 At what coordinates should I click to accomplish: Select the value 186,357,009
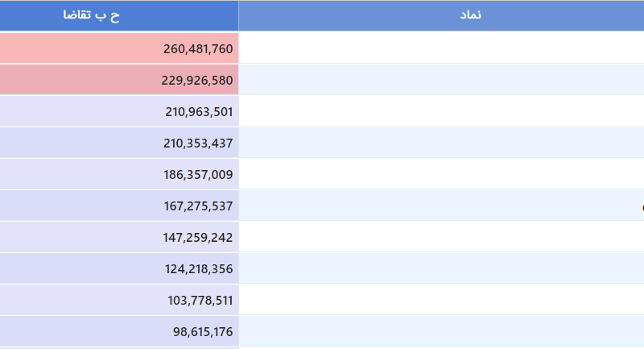coord(119,174)
